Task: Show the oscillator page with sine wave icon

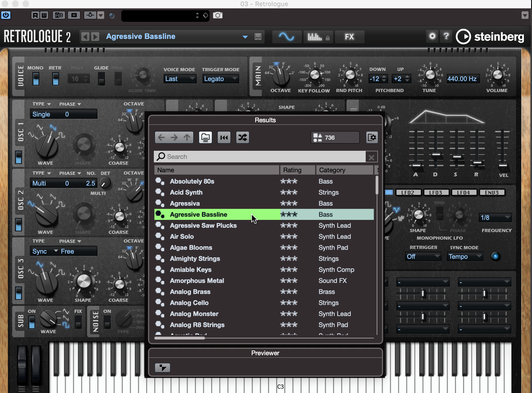Action: (286, 37)
